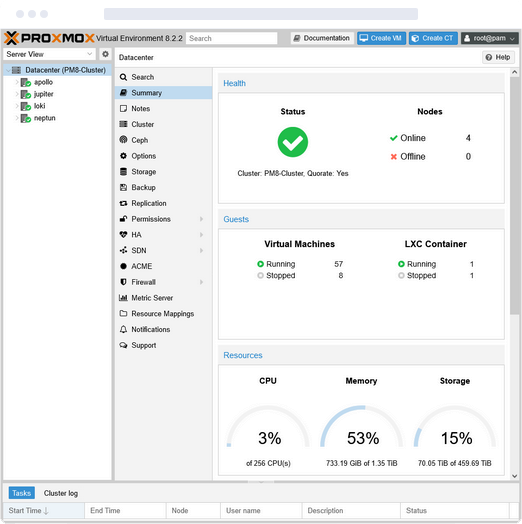Open the Server View dropdown
Viewport: 522px width, 524px height.
(49, 54)
